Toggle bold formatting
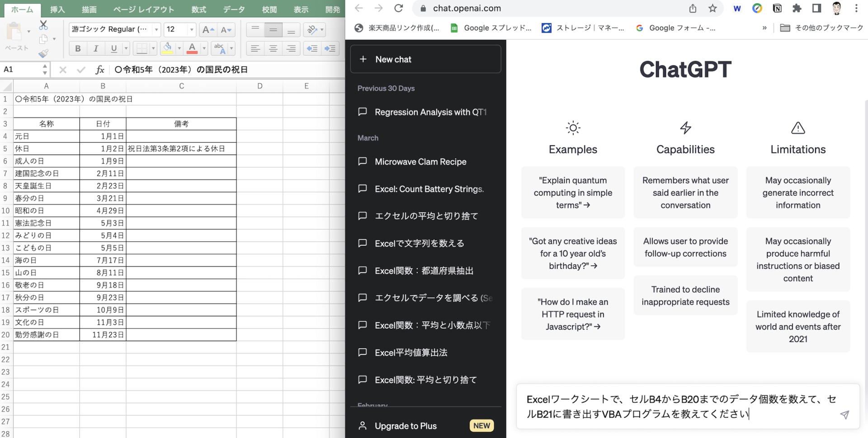 pyautogui.click(x=78, y=48)
